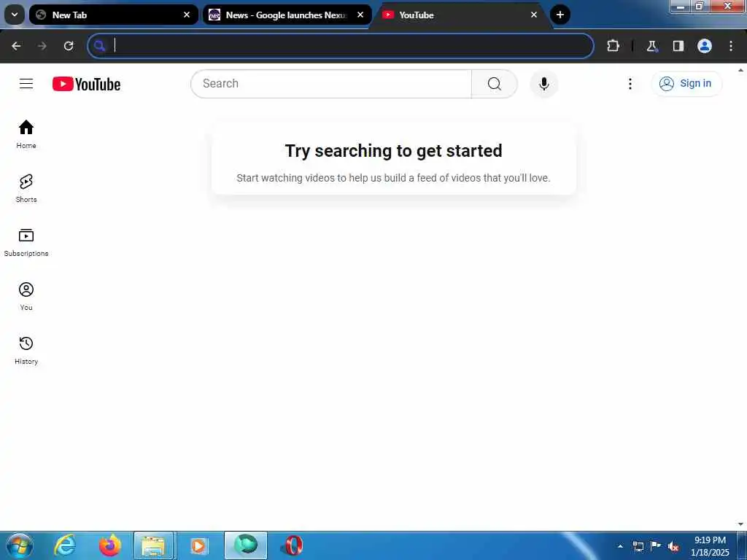
Task: Go forward in browser history
Action: 42,46
